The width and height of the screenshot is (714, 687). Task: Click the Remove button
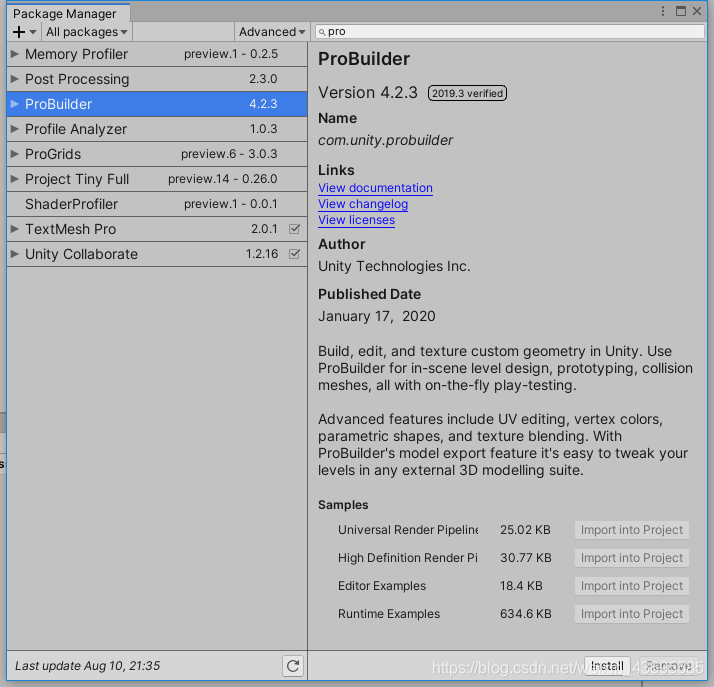(668, 666)
